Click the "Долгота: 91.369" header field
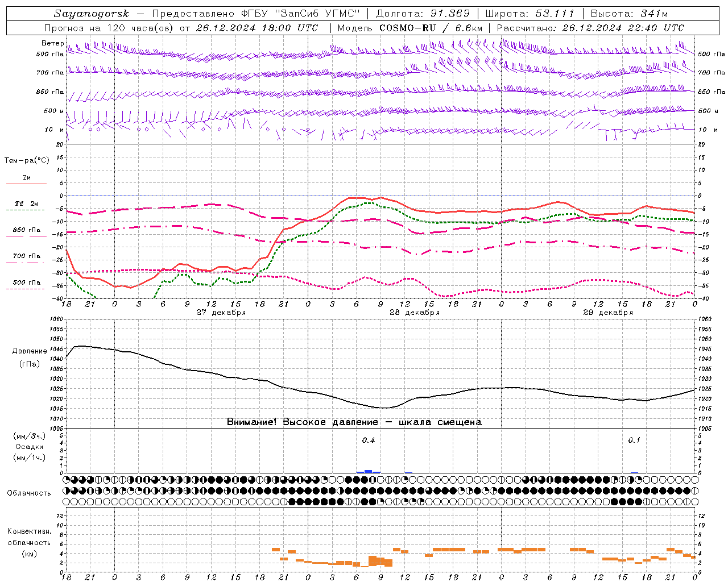This screenshot has width=728, height=582. tap(423, 14)
